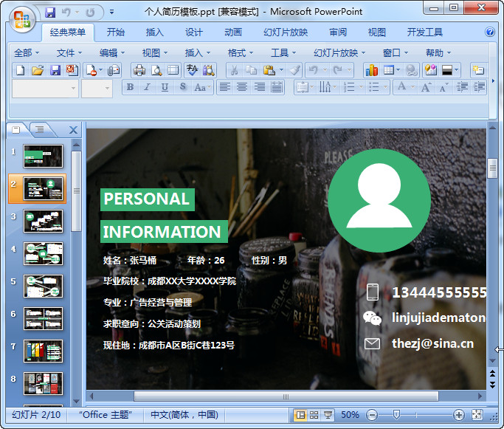Screen dimensions: 504x429
Task: Click the zoom in plus button
Action: [x=459, y=415]
